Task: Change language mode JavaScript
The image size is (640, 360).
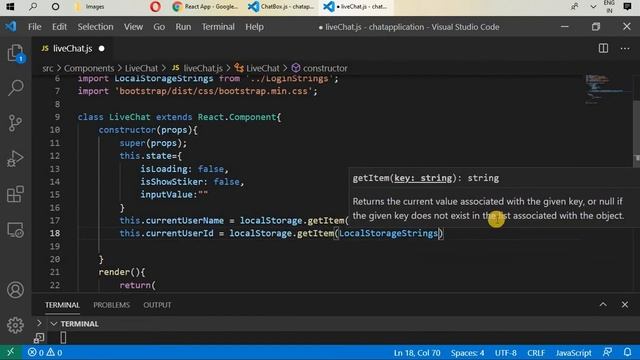Action: point(573,353)
